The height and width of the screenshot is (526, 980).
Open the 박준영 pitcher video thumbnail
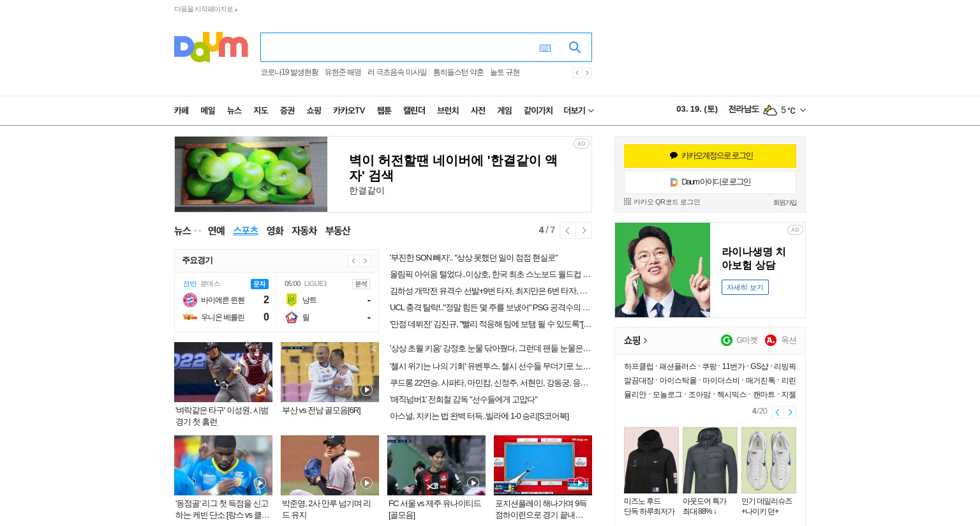(x=330, y=465)
